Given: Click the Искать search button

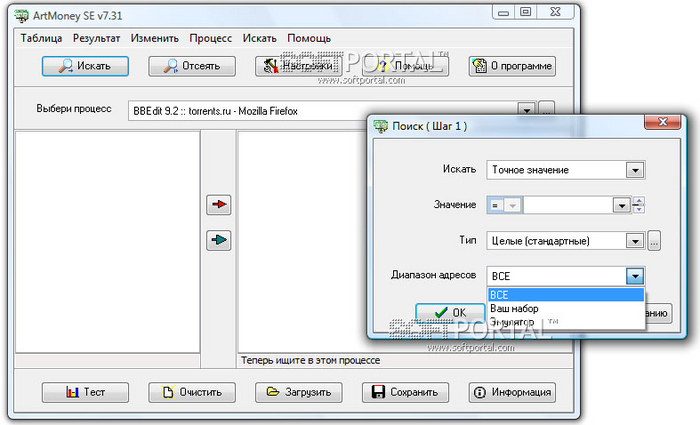Looking at the screenshot, I should 88,67.
